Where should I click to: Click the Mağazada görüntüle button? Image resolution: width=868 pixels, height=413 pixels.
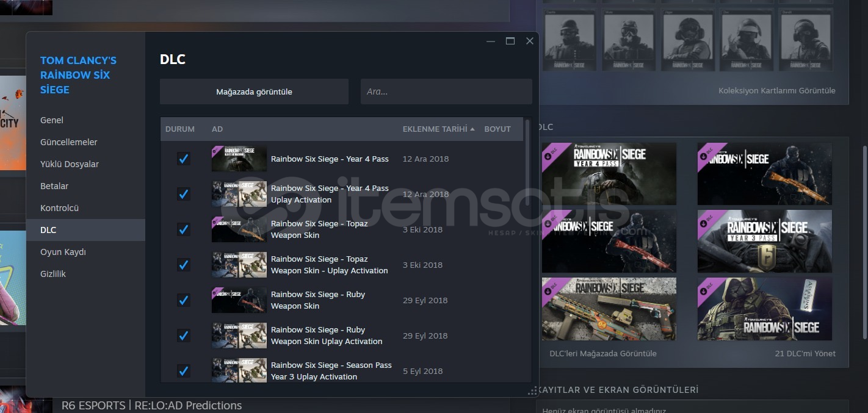tap(254, 92)
